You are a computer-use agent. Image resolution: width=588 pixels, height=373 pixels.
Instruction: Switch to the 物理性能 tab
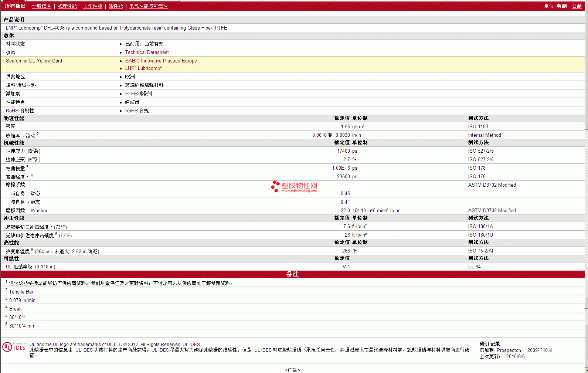tap(67, 6)
